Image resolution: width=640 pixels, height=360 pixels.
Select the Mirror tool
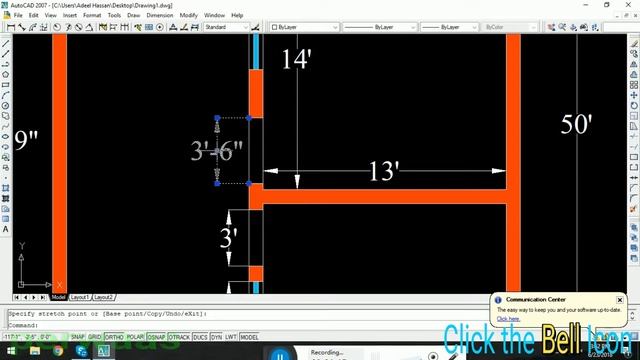pyautogui.click(x=634, y=64)
